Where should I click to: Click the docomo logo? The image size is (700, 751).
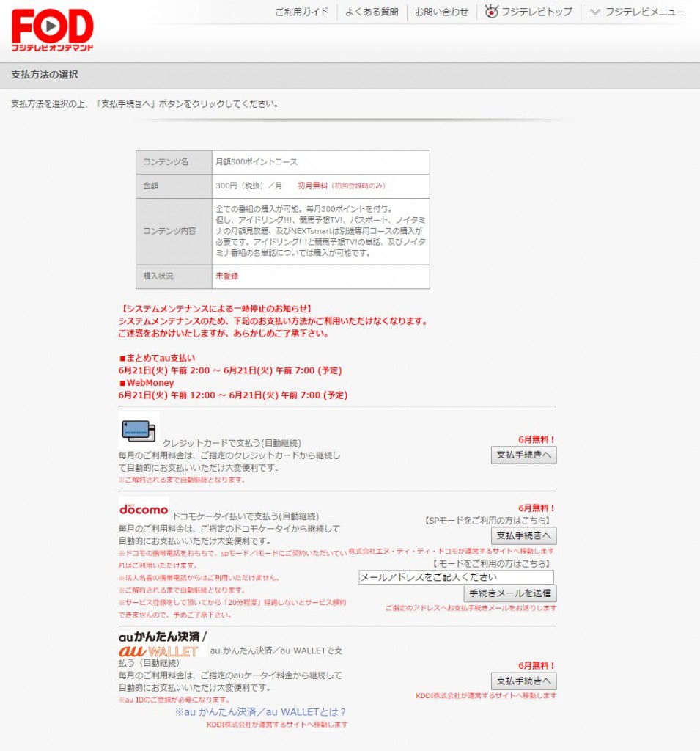(x=144, y=509)
